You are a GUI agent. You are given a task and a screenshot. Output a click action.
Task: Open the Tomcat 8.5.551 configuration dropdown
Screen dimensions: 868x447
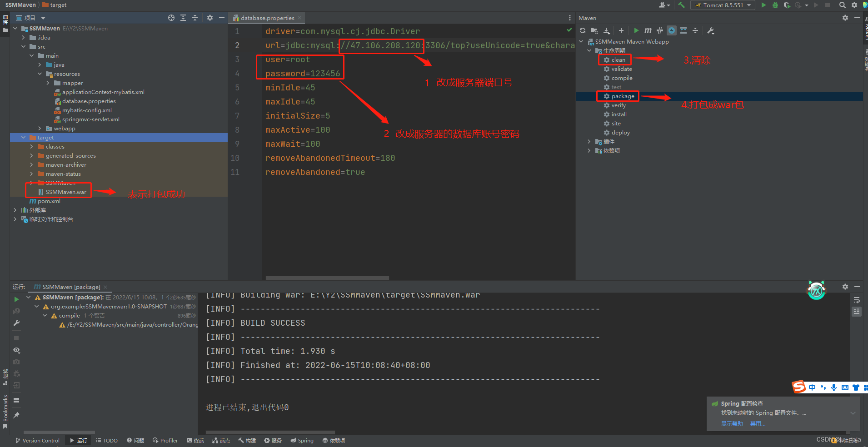722,5
